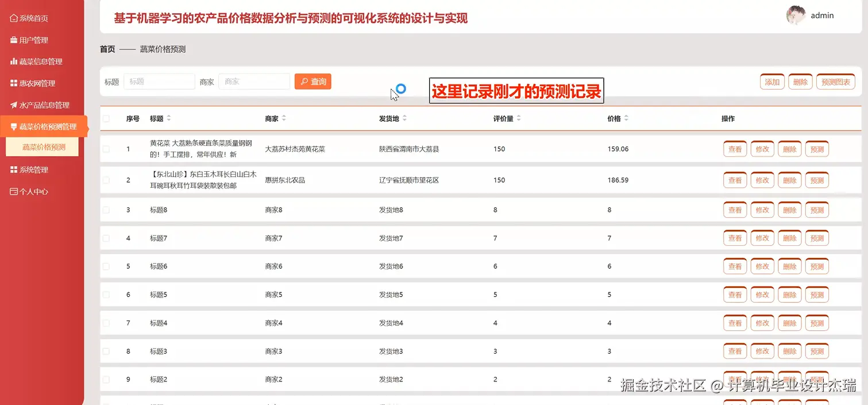Sort by 评价量 using the sort arrows
This screenshot has height=405, width=868.
pyautogui.click(x=518, y=118)
